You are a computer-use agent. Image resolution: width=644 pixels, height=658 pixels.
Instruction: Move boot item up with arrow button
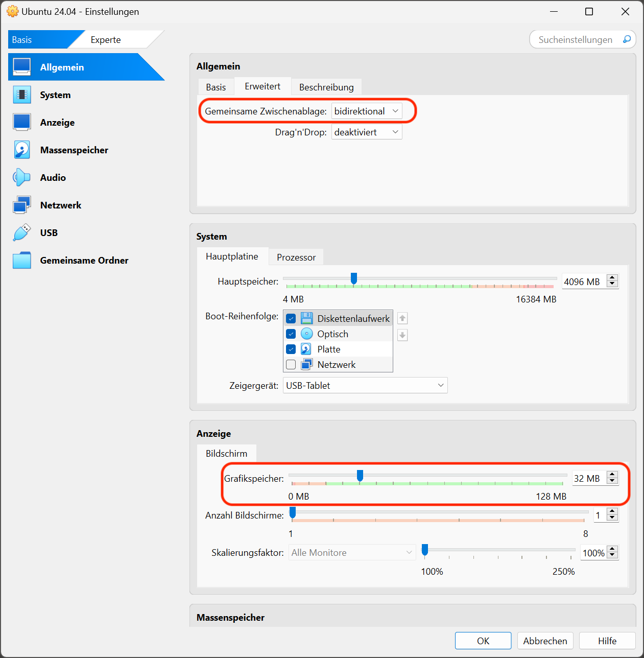pos(402,318)
